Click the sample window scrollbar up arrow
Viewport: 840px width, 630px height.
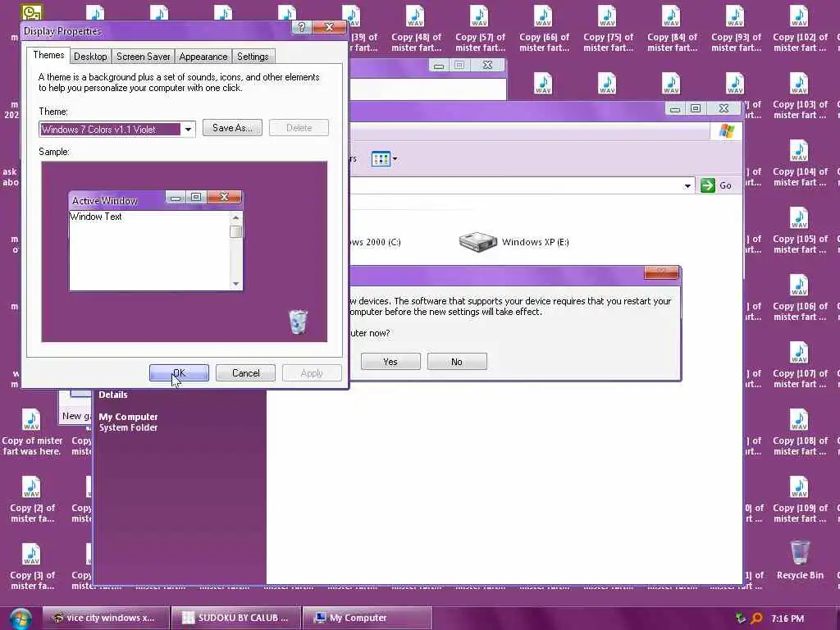[x=235, y=217]
